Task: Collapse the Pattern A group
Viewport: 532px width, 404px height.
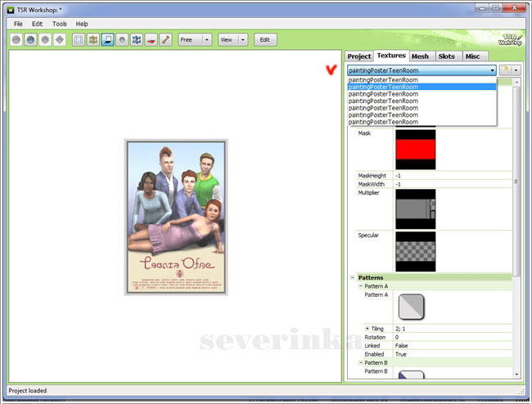Action: 361,286
